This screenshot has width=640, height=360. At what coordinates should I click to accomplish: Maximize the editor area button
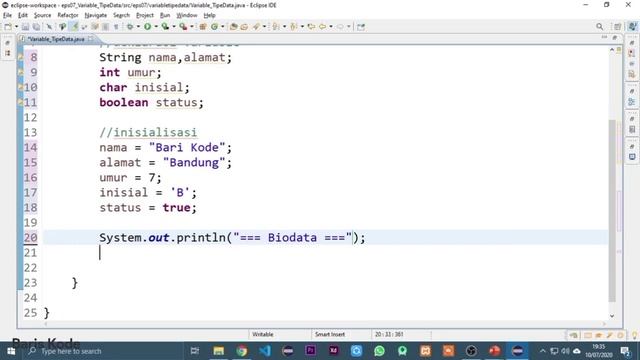click(615, 38)
